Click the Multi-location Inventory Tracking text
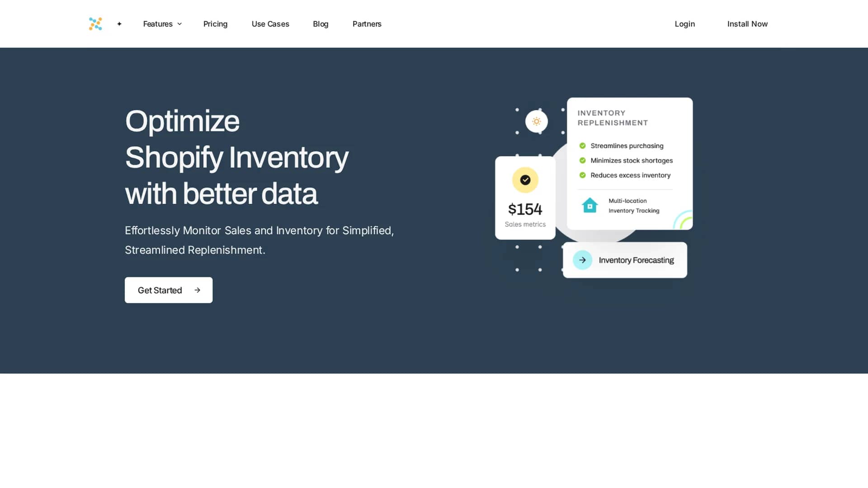Image resolution: width=868 pixels, height=488 pixels. 634,206
